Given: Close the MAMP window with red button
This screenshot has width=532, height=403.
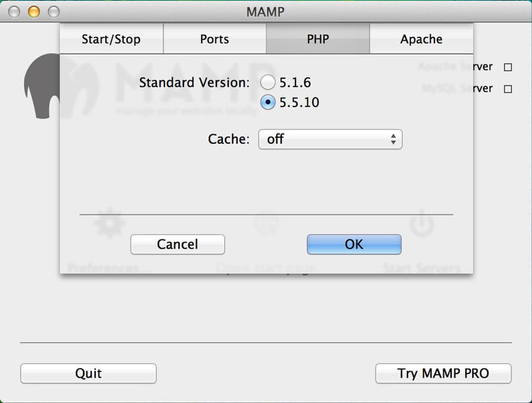Looking at the screenshot, I should point(14,11).
